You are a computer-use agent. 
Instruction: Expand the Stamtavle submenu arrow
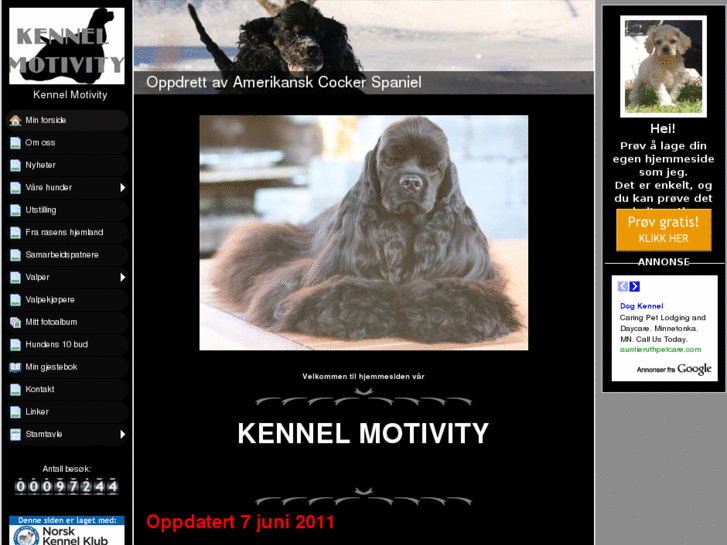click(122, 434)
